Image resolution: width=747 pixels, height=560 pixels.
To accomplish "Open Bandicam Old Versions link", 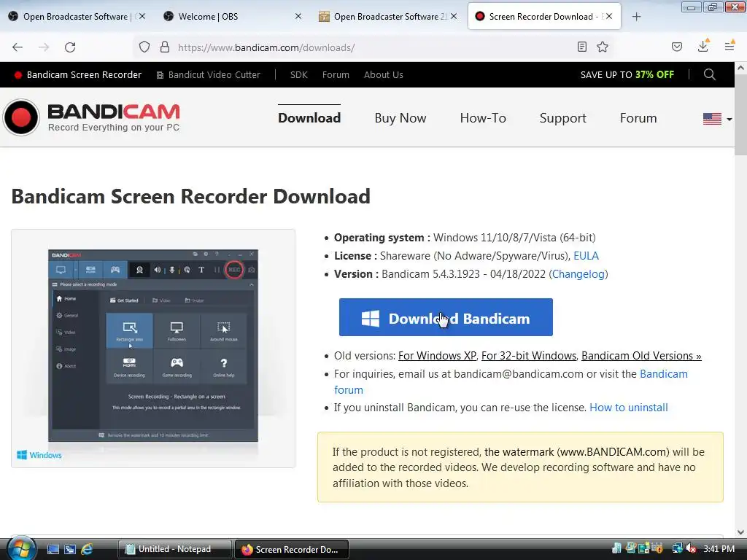I will click(641, 356).
